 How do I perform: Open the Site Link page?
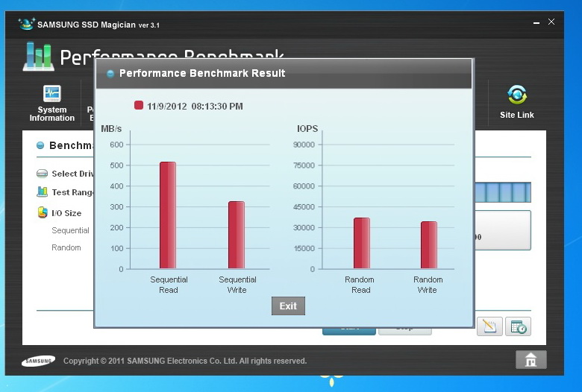tap(516, 102)
